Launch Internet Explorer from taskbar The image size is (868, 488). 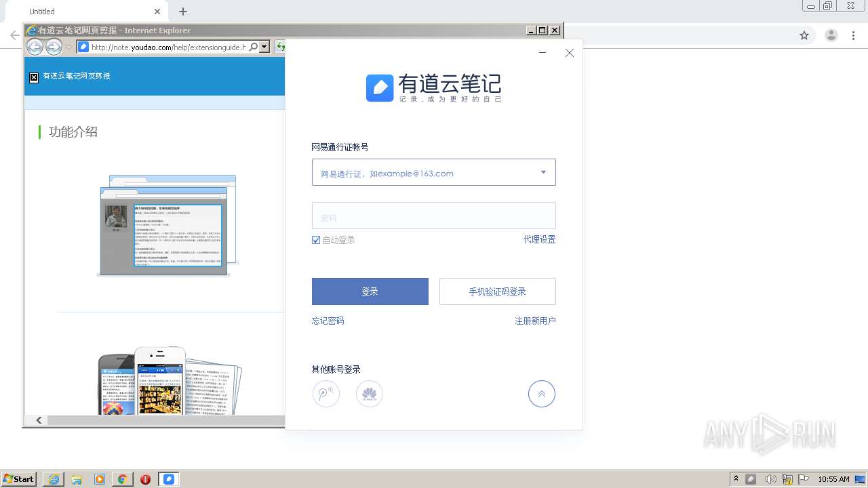(x=54, y=479)
